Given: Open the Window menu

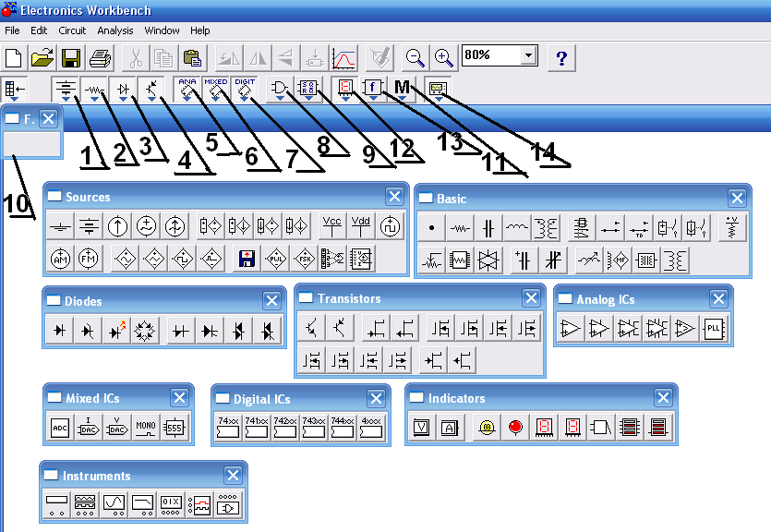Looking at the screenshot, I should 162,30.
